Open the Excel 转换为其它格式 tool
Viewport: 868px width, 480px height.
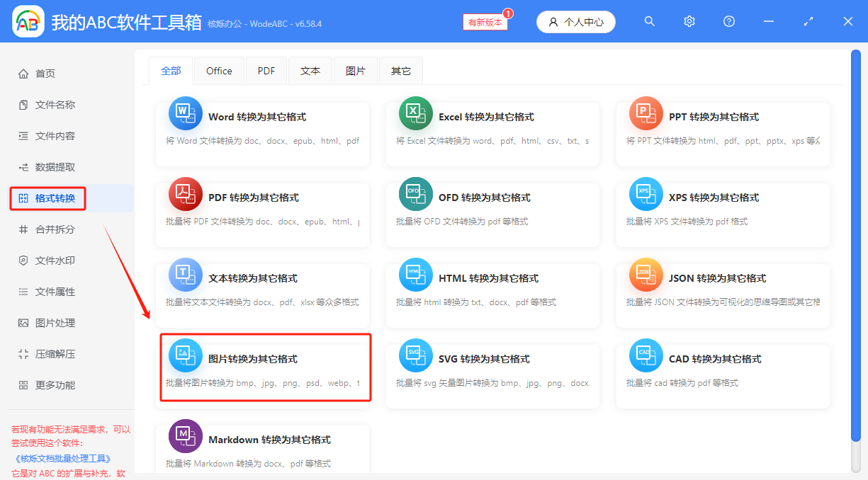(492, 132)
